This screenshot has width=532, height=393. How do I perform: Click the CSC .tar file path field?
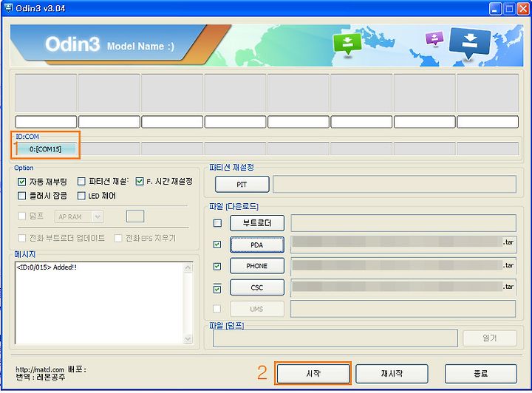(403, 287)
